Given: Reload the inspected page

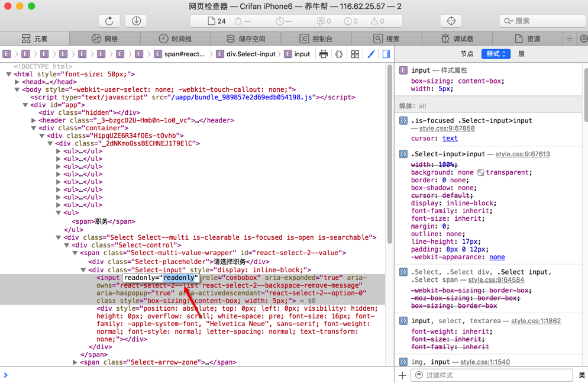Looking at the screenshot, I should tap(109, 21).
